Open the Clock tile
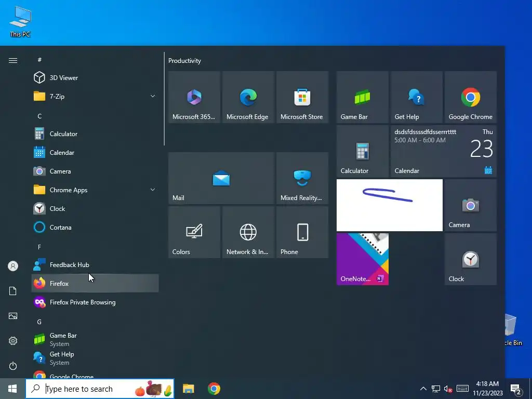This screenshot has height=399, width=532. 471,259
